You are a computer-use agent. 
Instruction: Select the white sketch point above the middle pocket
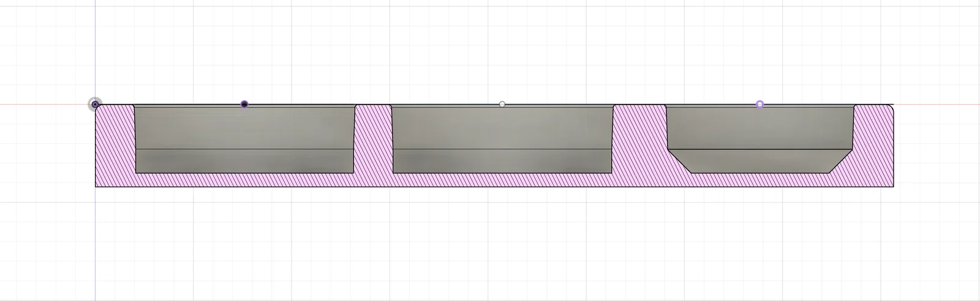point(502,104)
